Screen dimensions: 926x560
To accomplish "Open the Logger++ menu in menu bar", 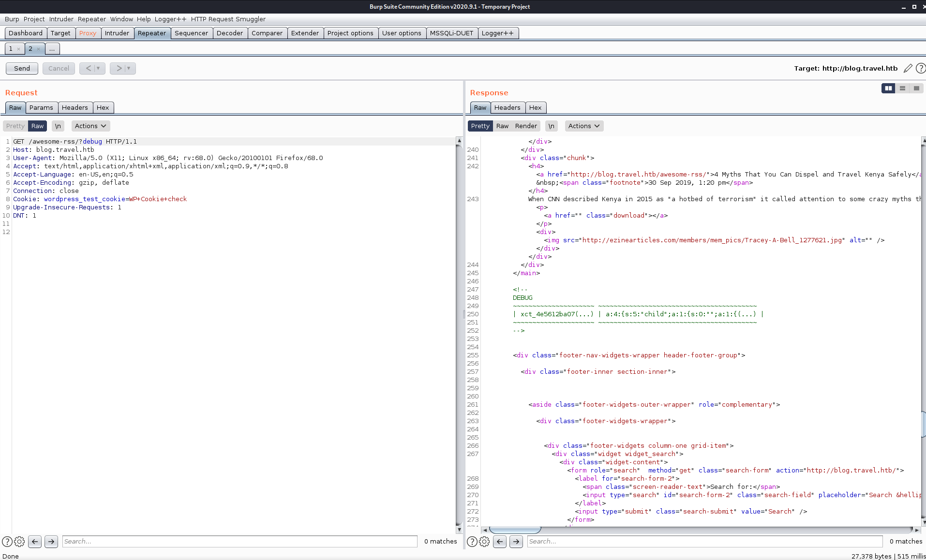I will click(x=170, y=19).
